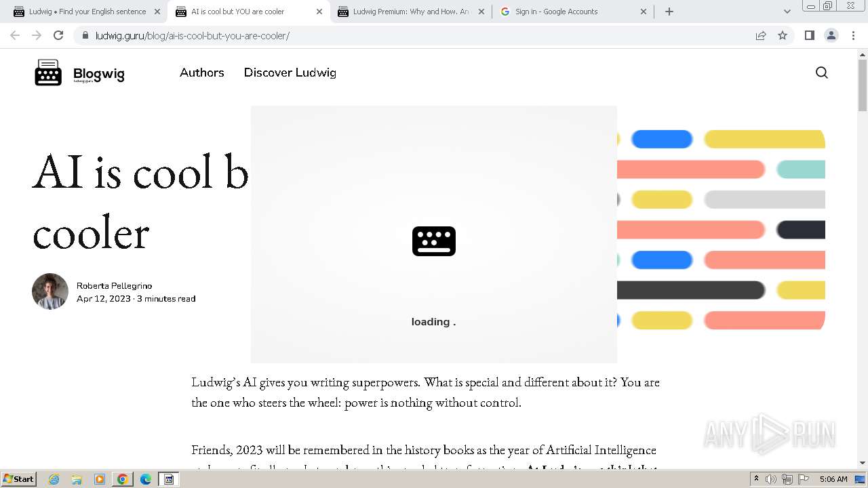Click the Blogwig site name
The image size is (868, 488).
(x=99, y=74)
